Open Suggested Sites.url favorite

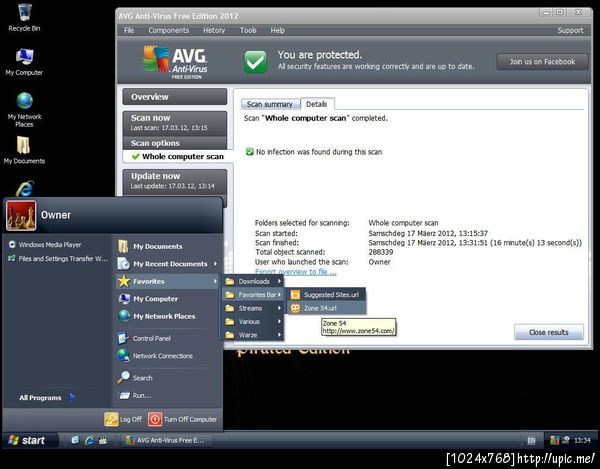[x=325, y=295]
